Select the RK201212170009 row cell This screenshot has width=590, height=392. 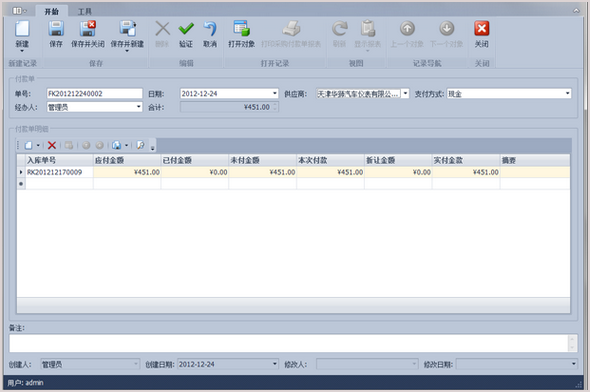tap(59, 172)
